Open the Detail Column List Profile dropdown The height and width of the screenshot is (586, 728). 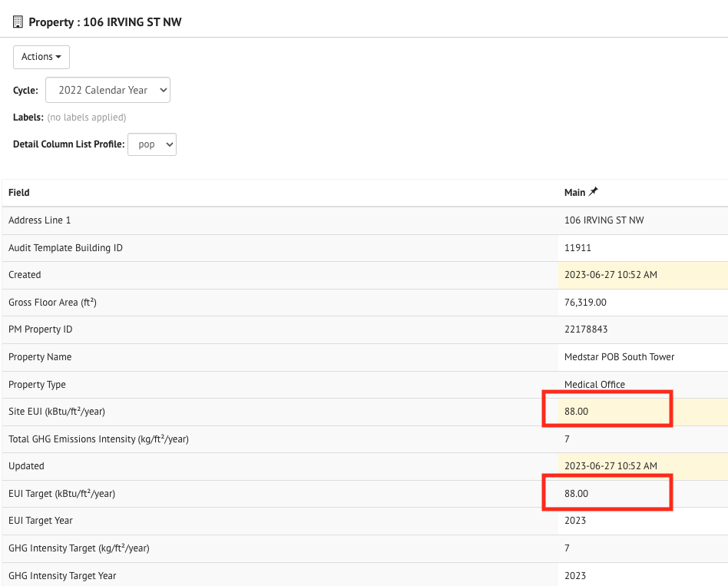pos(151,144)
